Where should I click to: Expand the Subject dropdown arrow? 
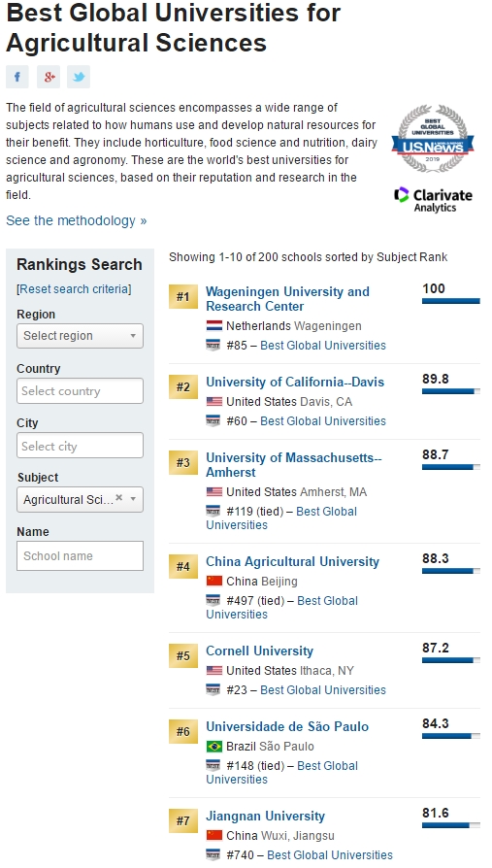tap(133, 499)
